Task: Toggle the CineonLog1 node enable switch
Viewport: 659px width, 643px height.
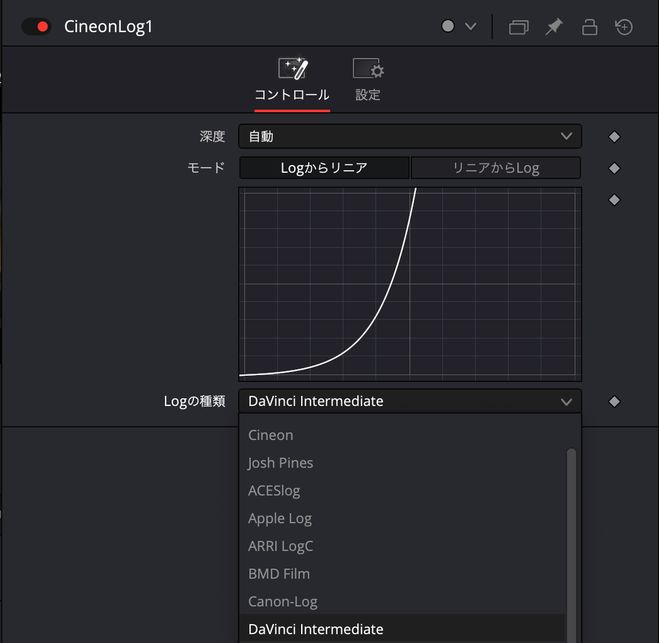Action: [36, 26]
